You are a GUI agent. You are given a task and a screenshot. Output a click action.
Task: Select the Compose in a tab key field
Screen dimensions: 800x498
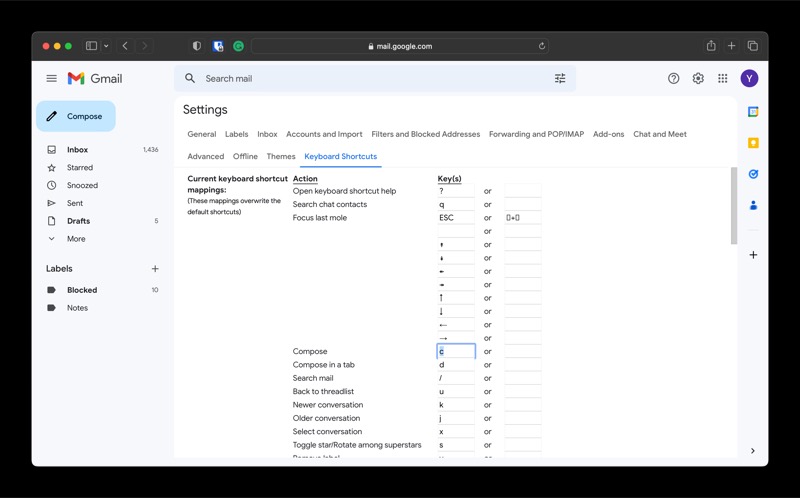click(x=456, y=365)
